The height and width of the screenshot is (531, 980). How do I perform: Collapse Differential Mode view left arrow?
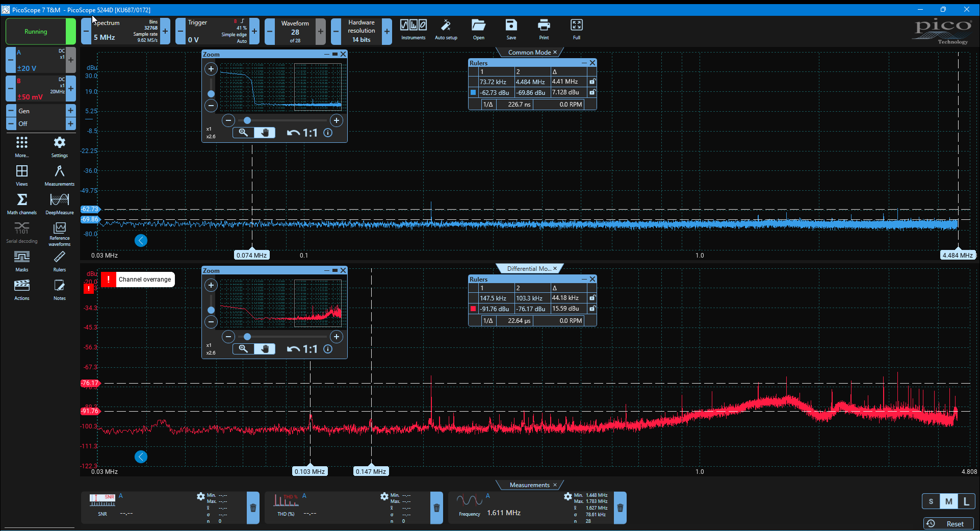(141, 457)
